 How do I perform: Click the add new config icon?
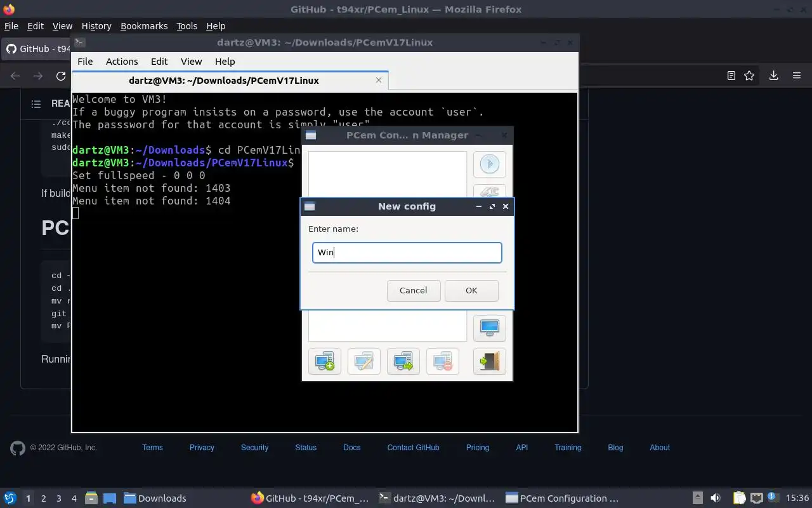pos(325,361)
